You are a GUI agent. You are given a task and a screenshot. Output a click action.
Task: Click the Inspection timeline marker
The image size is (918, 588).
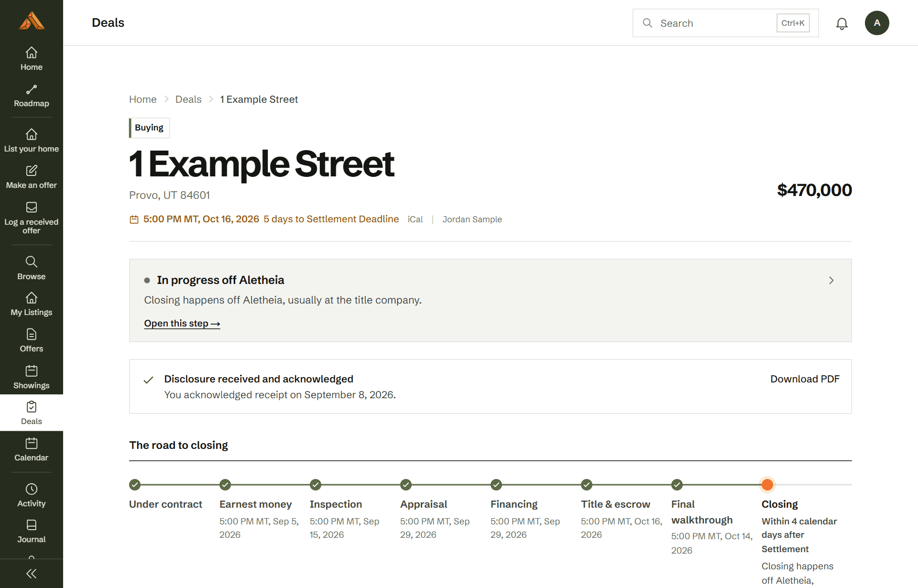coord(316,485)
